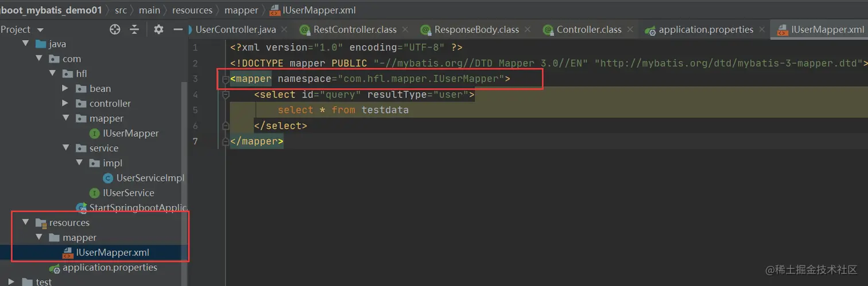Click the IUserMapper interface icon in tree
Image resolution: width=868 pixels, height=286 pixels.
click(x=95, y=133)
